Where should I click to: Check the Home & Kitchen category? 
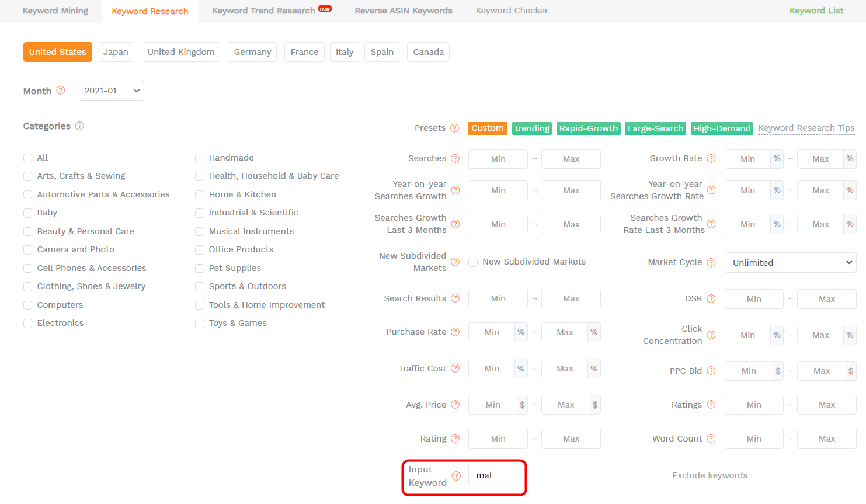[200, 194]
